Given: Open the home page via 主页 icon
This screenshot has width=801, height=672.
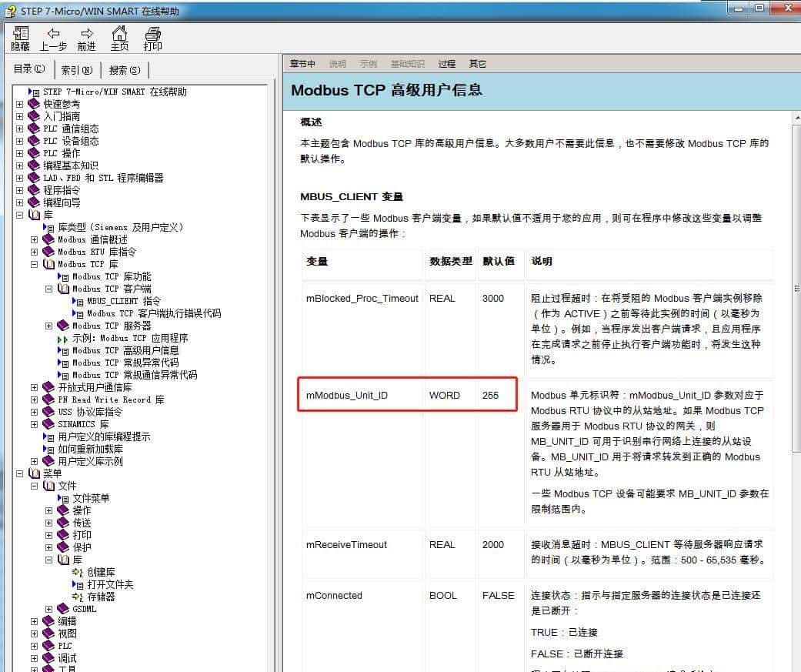Looking at the screenshot, I should coord(119,37).
